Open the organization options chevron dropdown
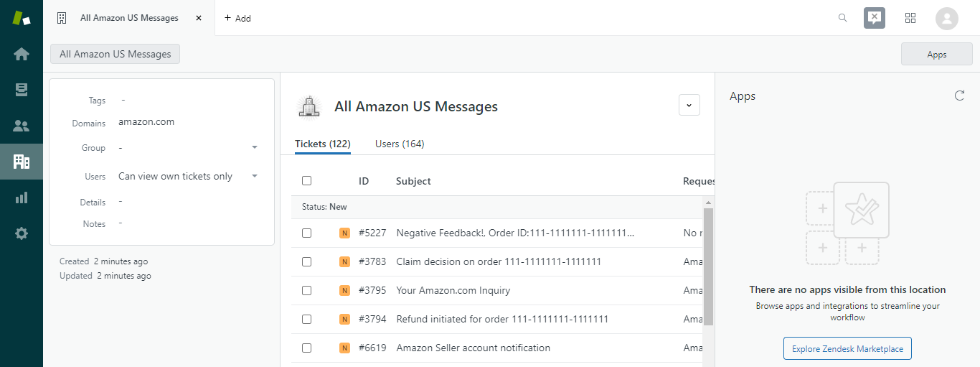The width and height of the screenshot is (980, 367). (x=689, y=105)
